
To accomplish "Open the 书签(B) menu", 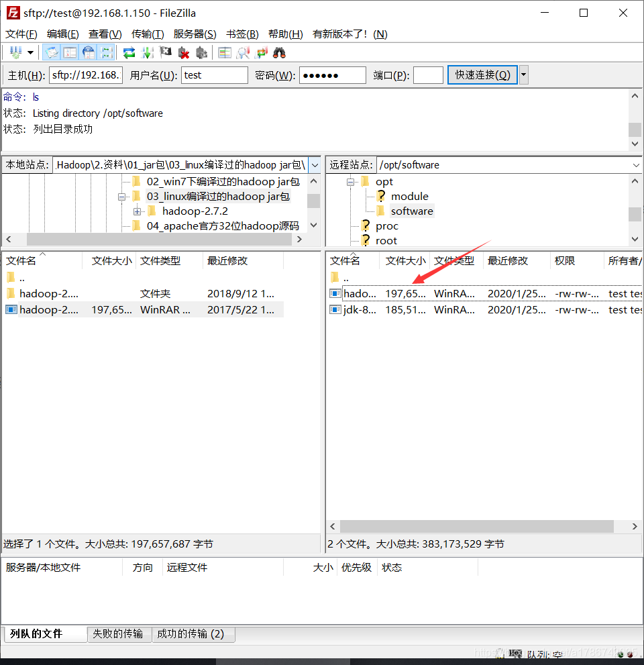I will pyautogui.click(x=242, y=34).
